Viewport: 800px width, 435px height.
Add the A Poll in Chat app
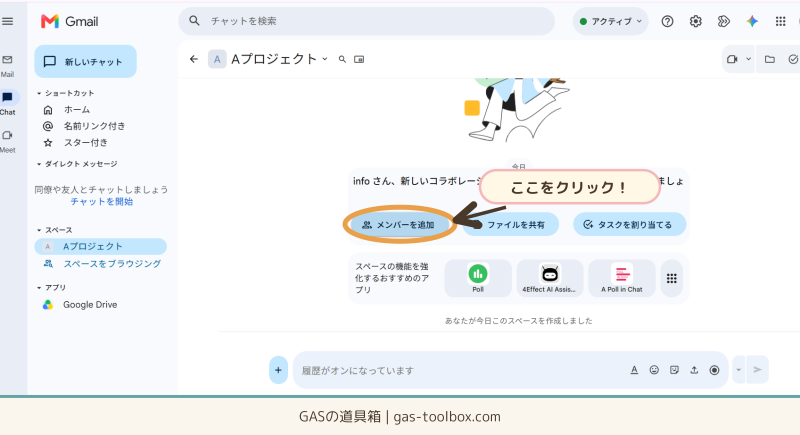pyautogui.click(x=621, y=278)
